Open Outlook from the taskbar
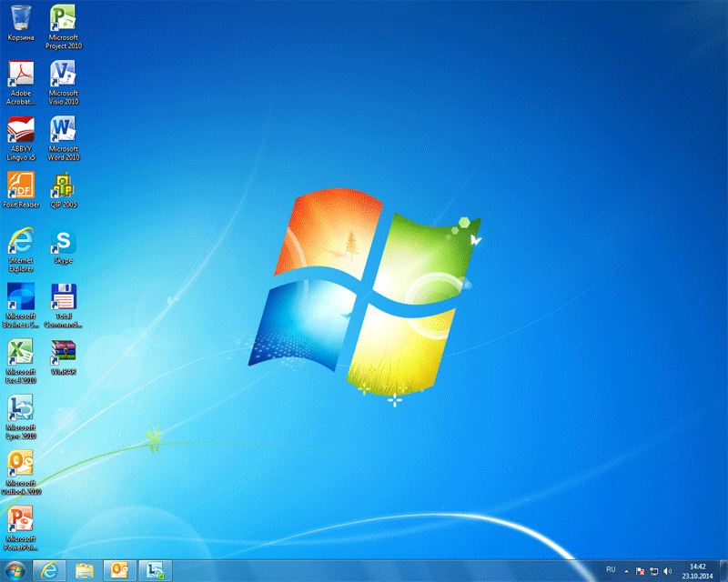 click(x=119, y=570)
